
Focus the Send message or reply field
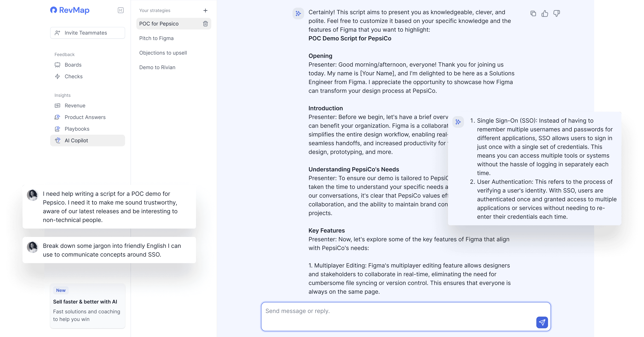(406, 316)
